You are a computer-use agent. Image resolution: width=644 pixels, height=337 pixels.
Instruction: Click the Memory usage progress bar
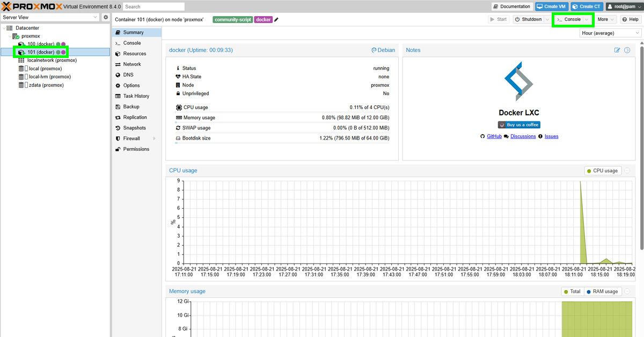coord(282,122)
